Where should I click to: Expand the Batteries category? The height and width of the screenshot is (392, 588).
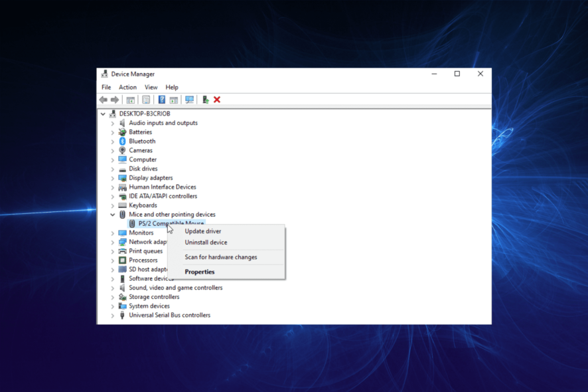113,132
